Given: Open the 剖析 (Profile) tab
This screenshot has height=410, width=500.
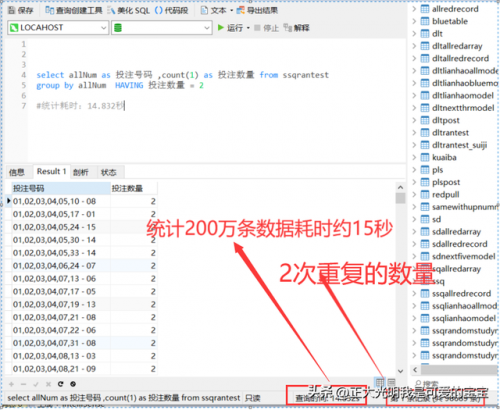Looking at the screenshot, I should tap(81, 172).
